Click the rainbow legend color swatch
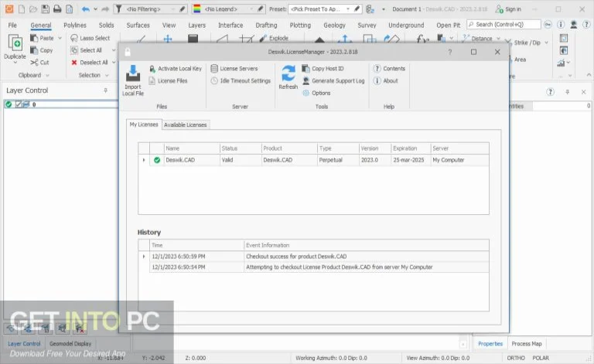This screenshot has width=594, height=364. pyautogui.click(x=197, y=9)
